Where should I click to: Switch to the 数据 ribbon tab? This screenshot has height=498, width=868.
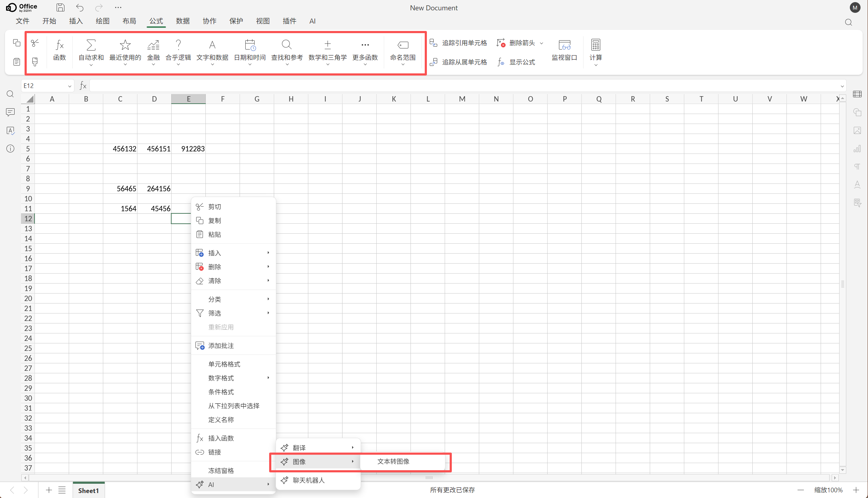pyautogui.click(x=183, y=21)
